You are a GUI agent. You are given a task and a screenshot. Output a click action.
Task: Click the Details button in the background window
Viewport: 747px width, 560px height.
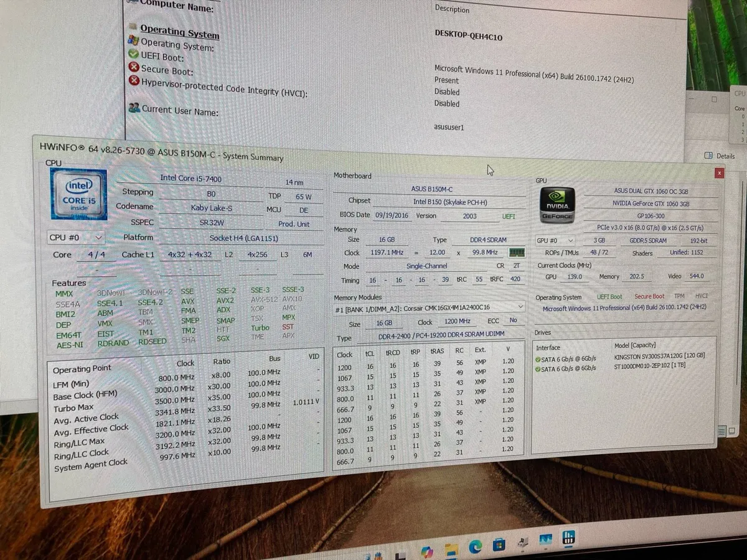[x=720, y=156]
